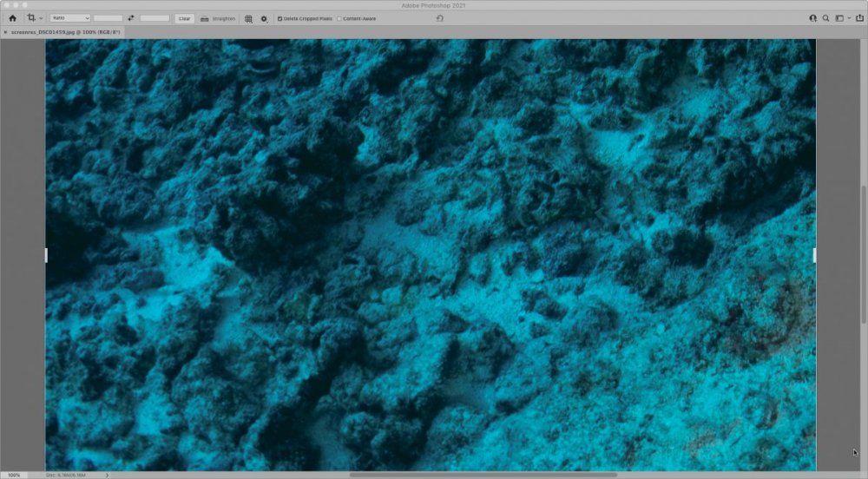Open additional crop settings gear
The height and width of the screenshot is (479, 868).
[x=264, y=19]
